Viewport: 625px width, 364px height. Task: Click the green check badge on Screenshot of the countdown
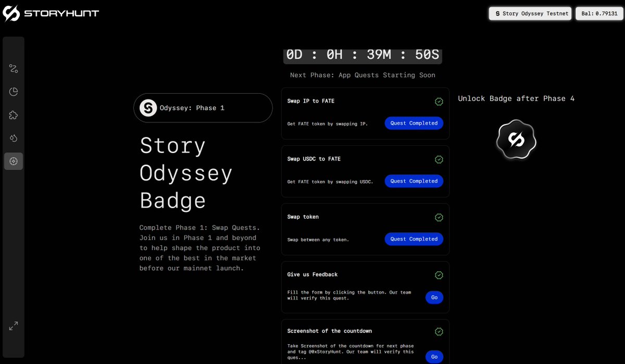(x=439, y=331)
